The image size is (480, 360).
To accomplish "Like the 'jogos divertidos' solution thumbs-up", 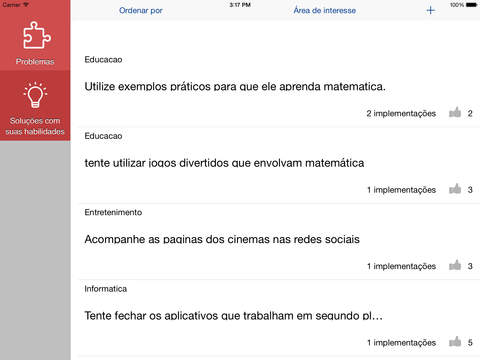I will (455, 189).
